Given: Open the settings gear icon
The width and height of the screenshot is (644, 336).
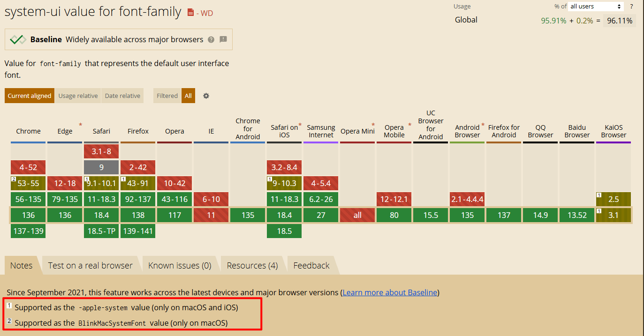Looking at the screenshot, I should 206,96.
